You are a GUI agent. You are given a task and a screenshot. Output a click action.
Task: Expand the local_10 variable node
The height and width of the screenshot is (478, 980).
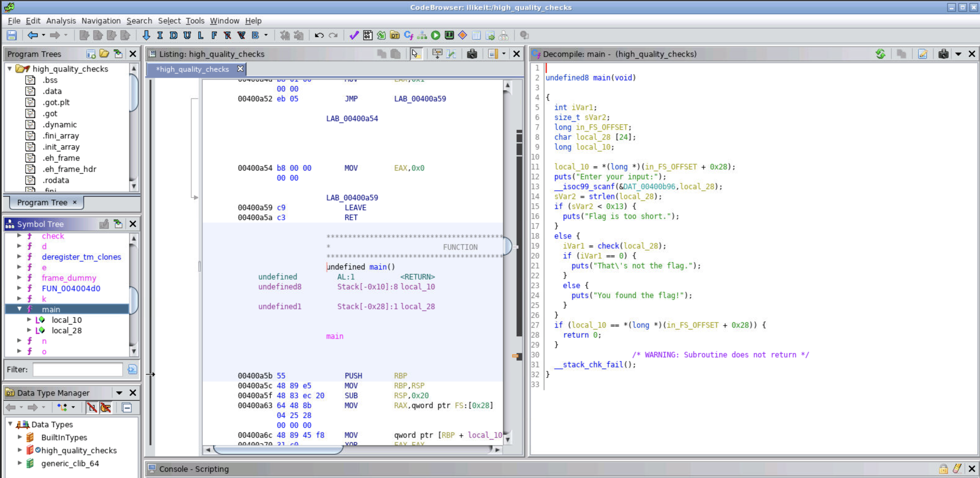click(29, 320)
